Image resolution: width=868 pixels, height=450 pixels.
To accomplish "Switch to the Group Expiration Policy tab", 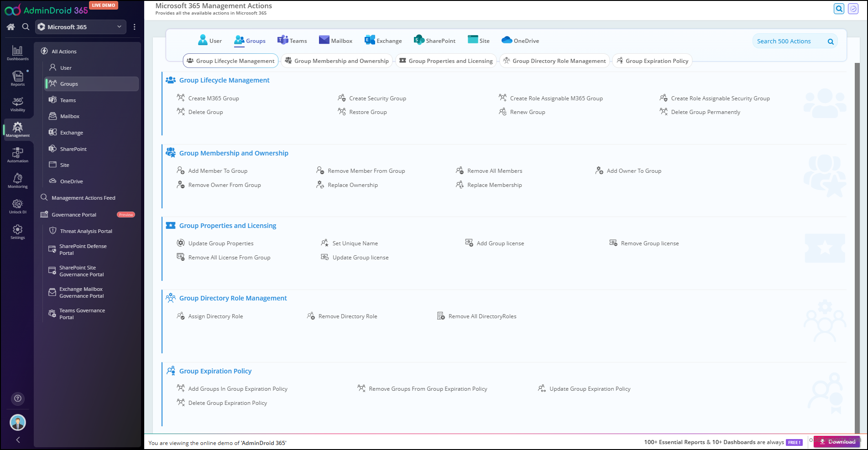I will (x=652, y=61).
